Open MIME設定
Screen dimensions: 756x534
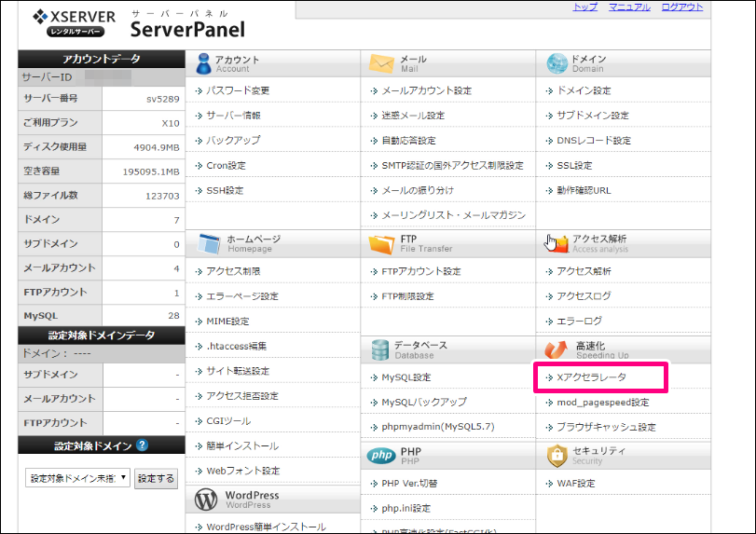[x=227, y=322]
